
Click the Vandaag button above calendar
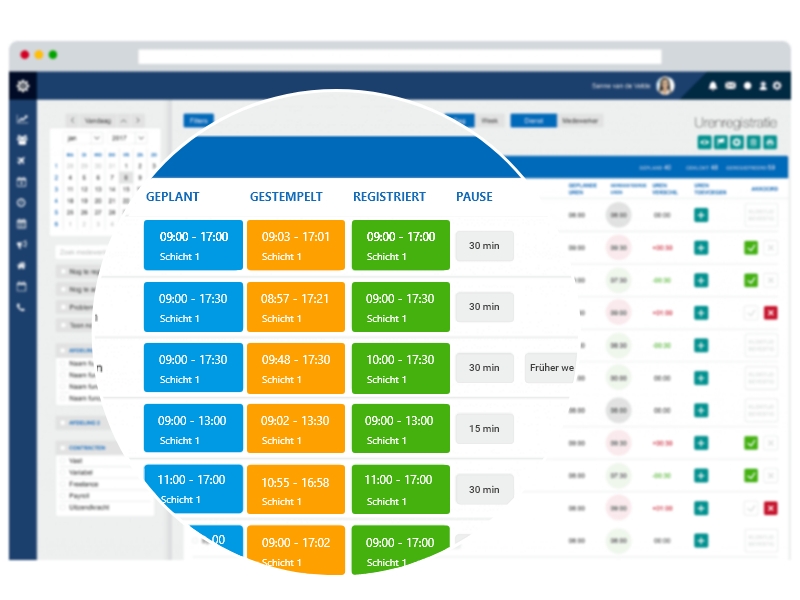click(x=98, y=120)
